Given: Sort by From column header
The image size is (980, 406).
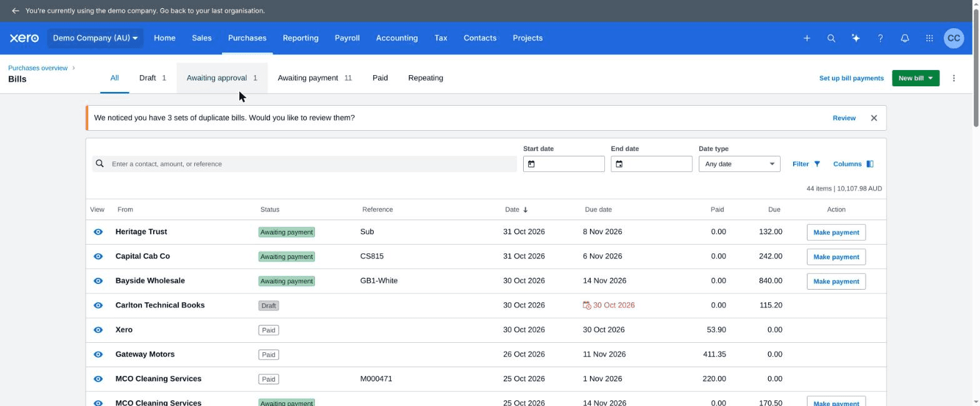Looking at the screenshot, I should (125, 210).
